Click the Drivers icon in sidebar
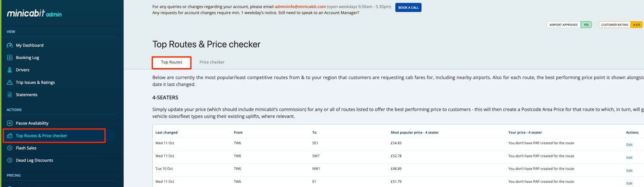 (10, 70)
